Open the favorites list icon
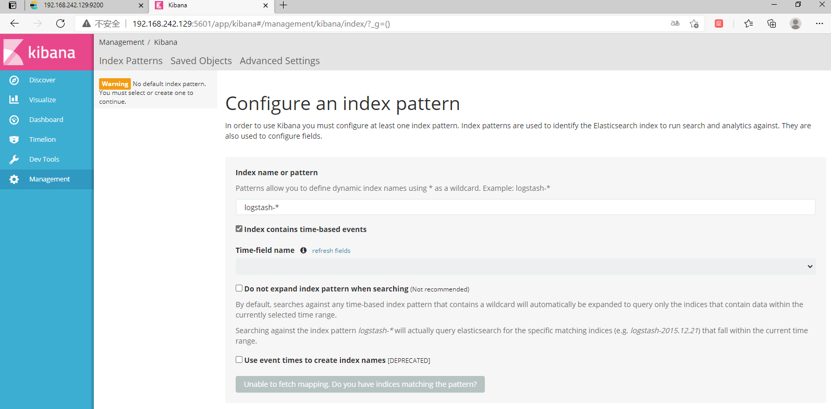 point(749,24)
